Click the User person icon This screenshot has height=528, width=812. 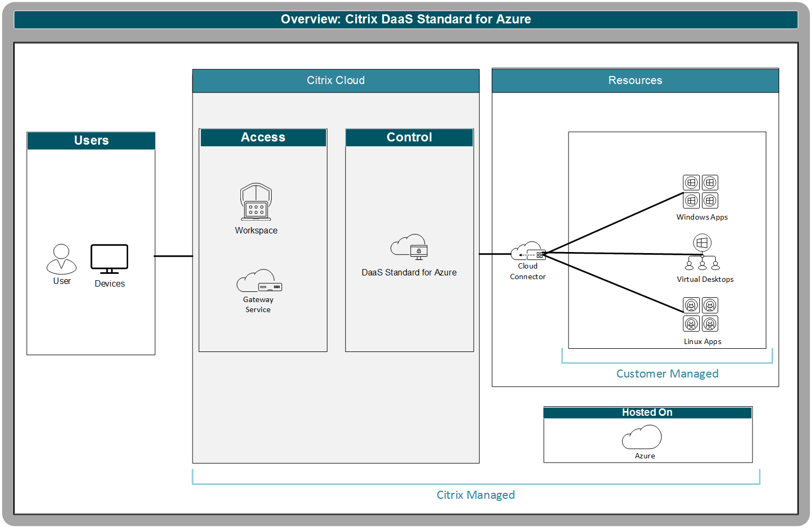point(62,259)
